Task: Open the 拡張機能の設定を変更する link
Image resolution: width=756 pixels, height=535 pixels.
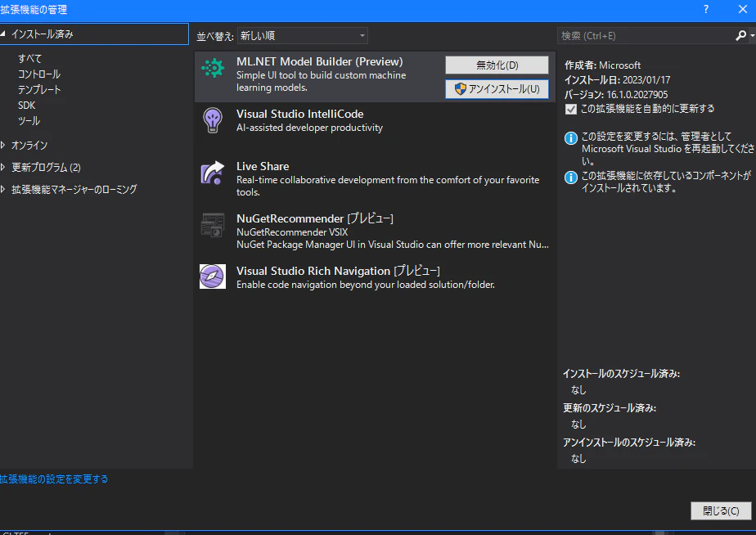Action: [x=54, y=479]
